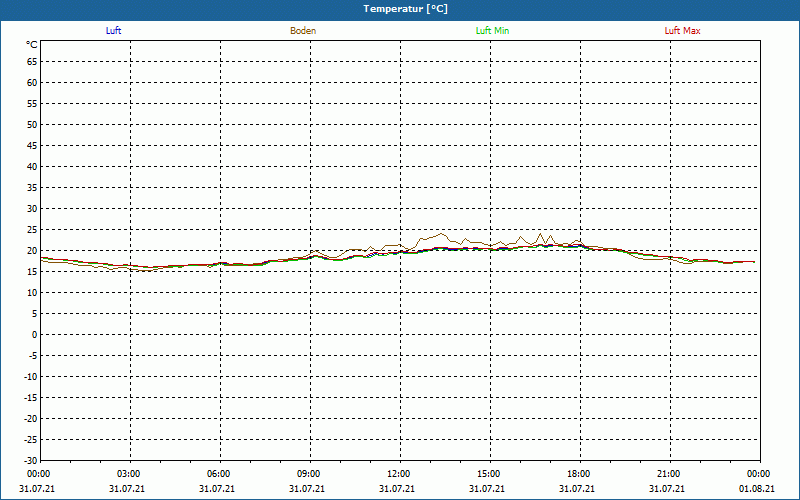800x500 pixels.
Task: Click the 35 y-axis value
Action: (x=32, y=188)
